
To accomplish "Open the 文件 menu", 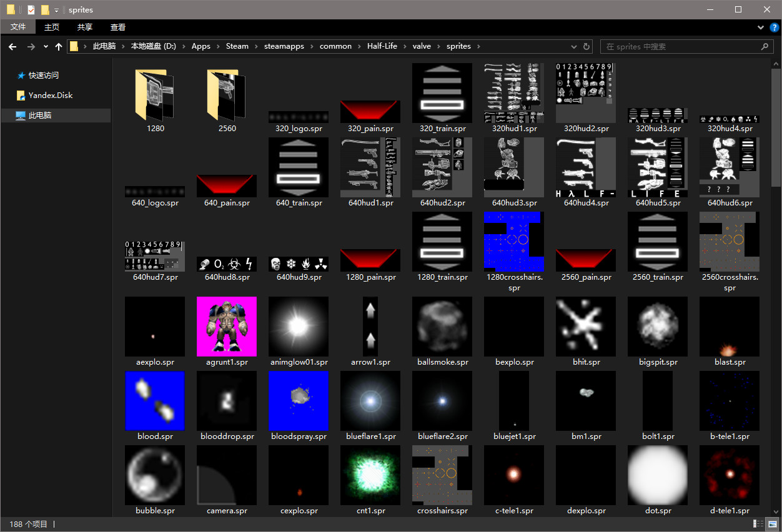I will click(18, 27).
